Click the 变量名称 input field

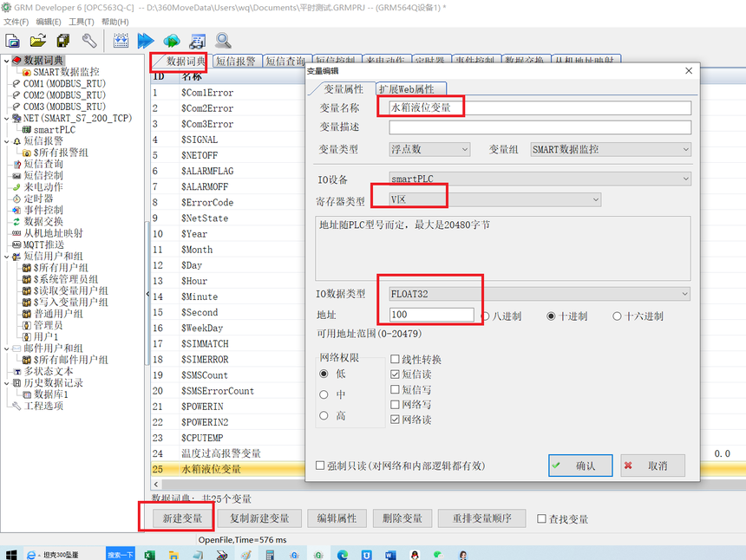pos(540,107)
